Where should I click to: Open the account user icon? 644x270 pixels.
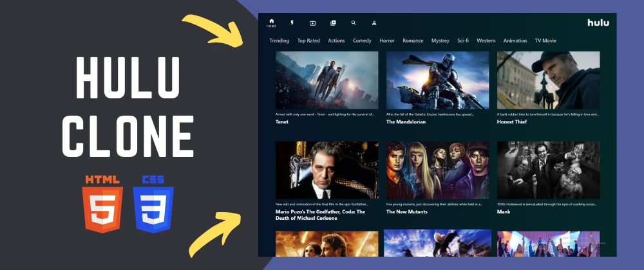(x=374, y=23)
